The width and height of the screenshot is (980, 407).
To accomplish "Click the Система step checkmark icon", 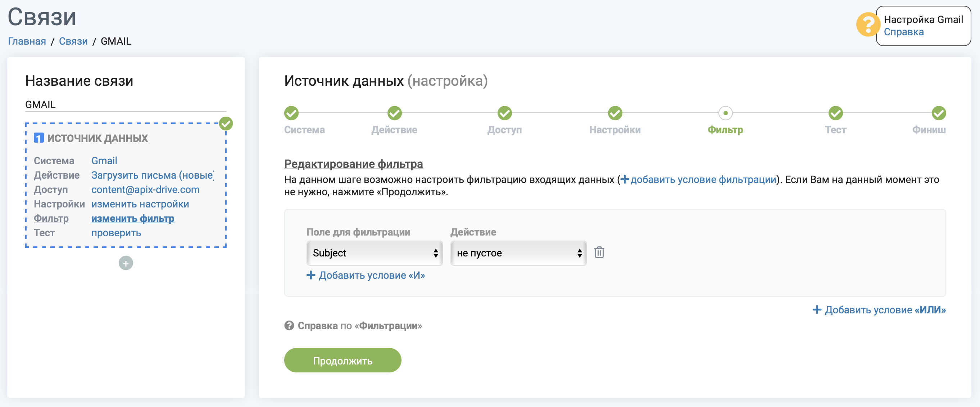I will coord(291,113).
